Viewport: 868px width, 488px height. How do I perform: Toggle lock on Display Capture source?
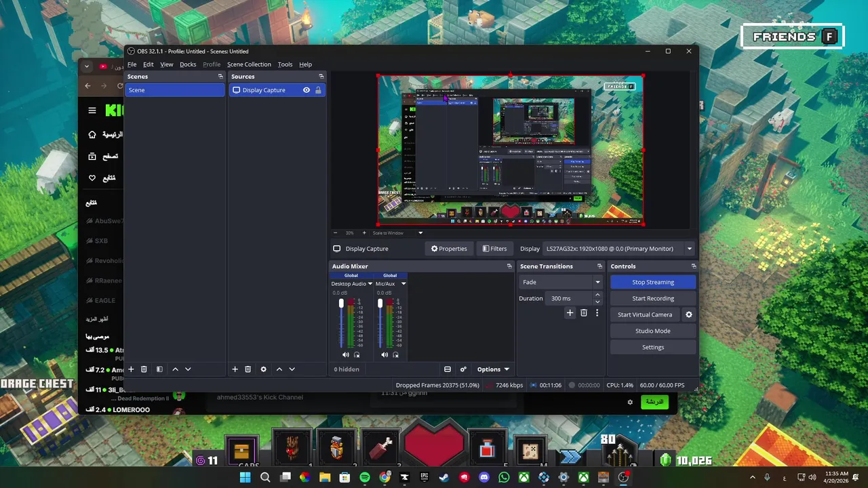pyautogui.click(x=318, y=90)
